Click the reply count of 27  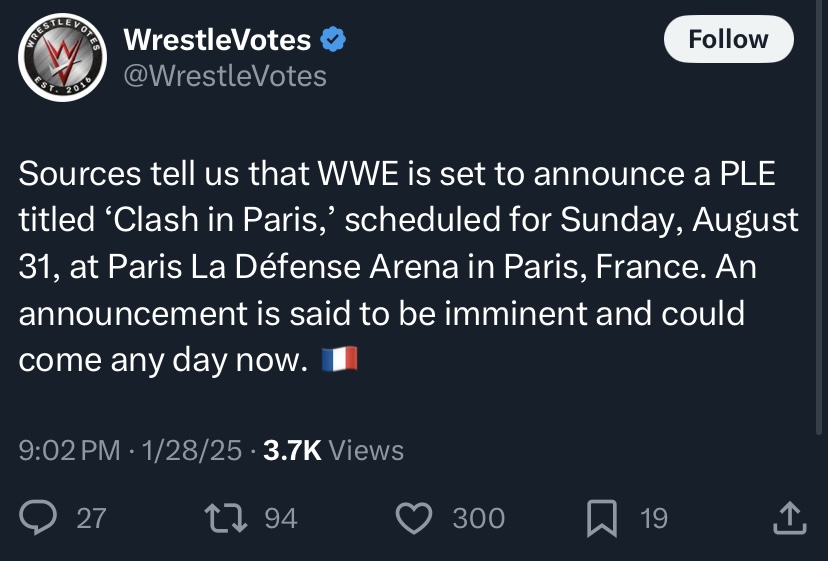[91, 518]
